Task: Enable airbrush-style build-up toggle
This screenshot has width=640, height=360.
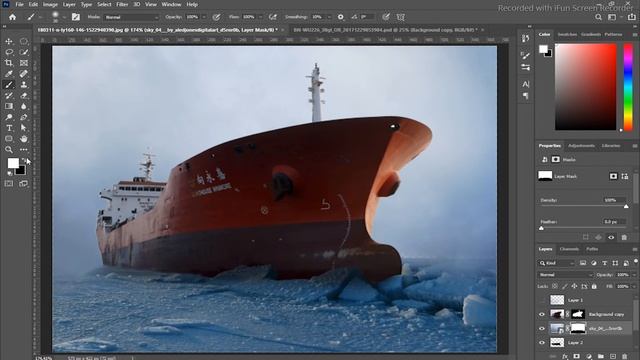Action: 273,17
